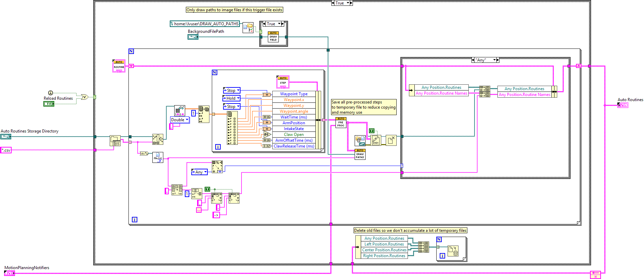644x279 pixels.
Task: Switch to next case on outer True selector
Action: click(x=351, y=3)
